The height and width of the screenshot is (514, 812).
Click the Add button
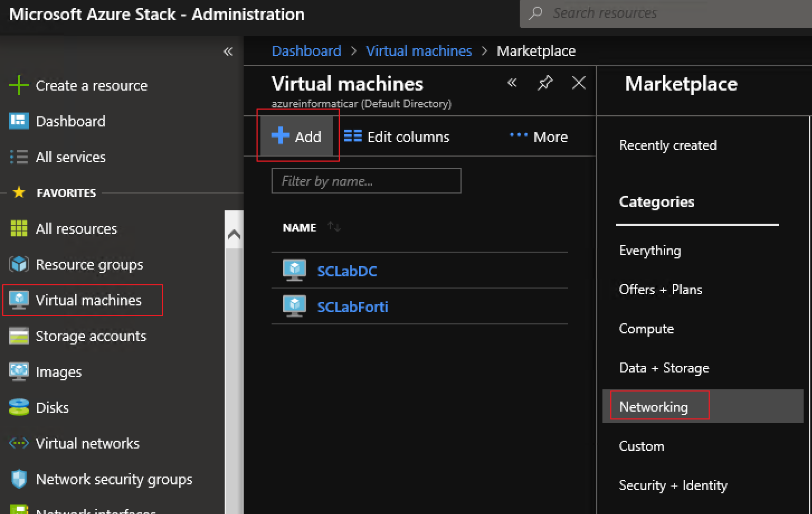pyautogui.click(x=298, y=136)
